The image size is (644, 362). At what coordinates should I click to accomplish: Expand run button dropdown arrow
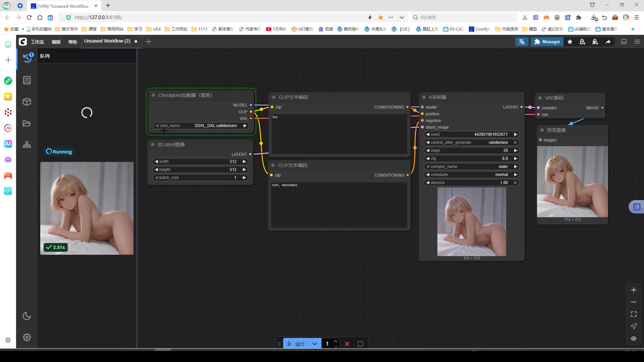click(x=314, y=344)
